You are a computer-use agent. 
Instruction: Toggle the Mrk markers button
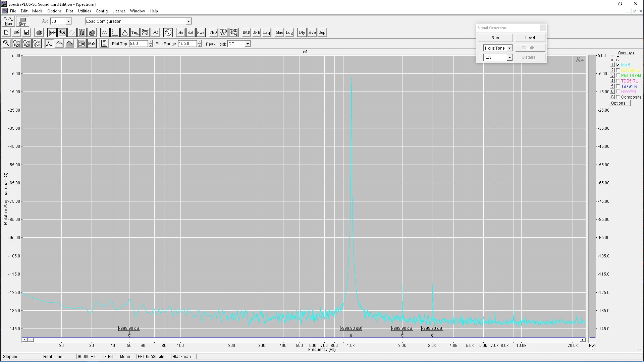pos(92,44)
